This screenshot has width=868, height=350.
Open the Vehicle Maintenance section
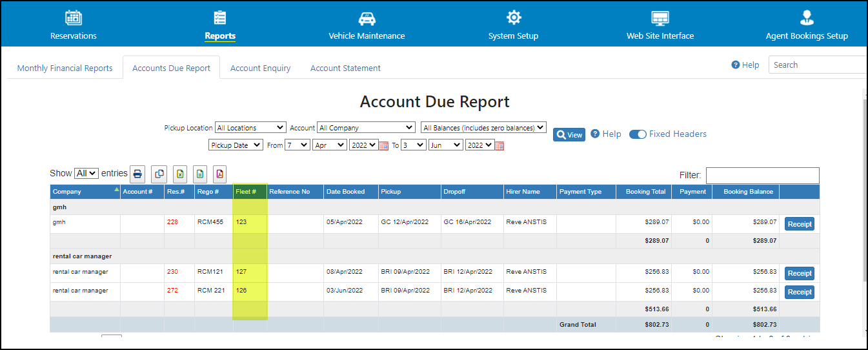pyautogui.click(x=367, y=26)
